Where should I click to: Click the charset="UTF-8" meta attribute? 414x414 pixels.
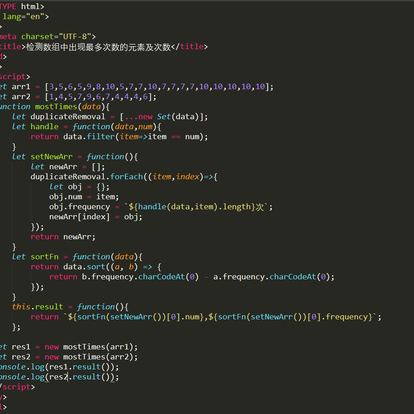pyautogui.click(x=58, y=36)
